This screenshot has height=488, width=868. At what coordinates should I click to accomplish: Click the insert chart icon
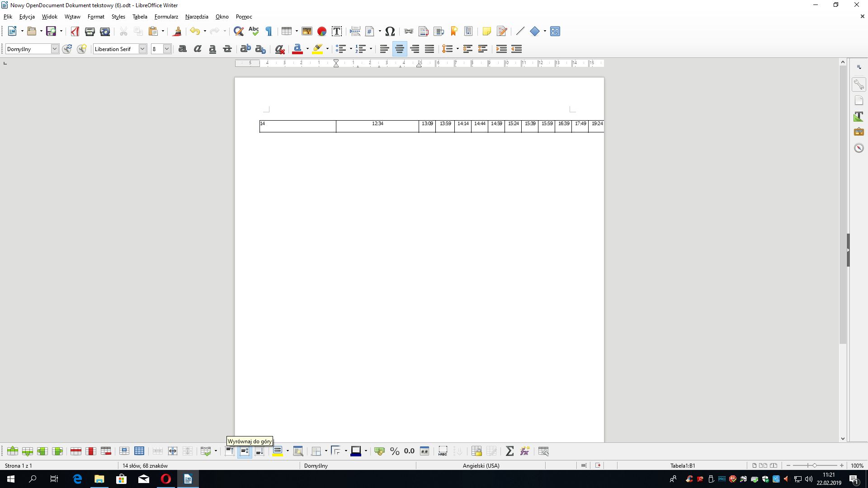coord(322,31)
